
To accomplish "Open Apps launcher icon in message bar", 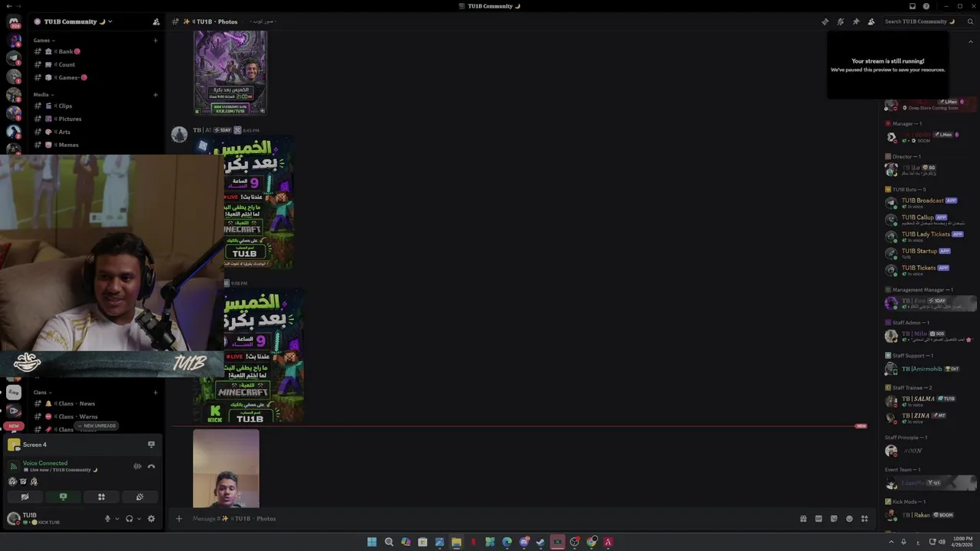I will click(864, 519).
